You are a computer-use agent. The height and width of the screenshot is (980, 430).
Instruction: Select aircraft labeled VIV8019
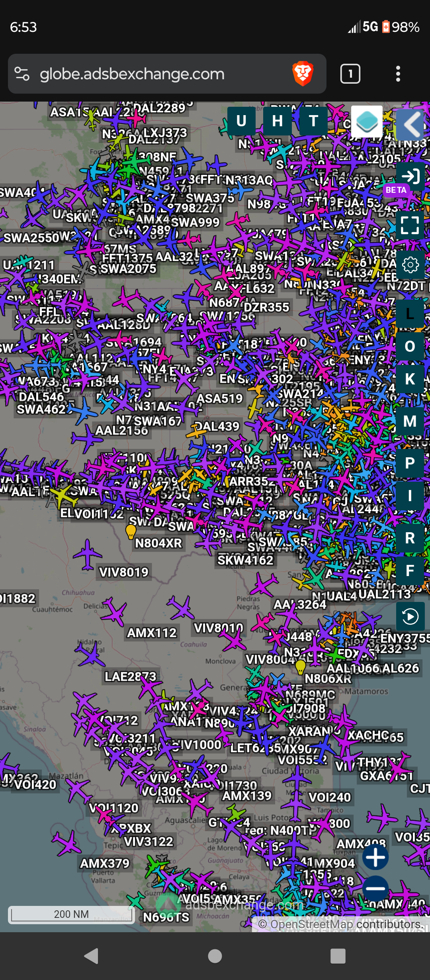point(123,572)
